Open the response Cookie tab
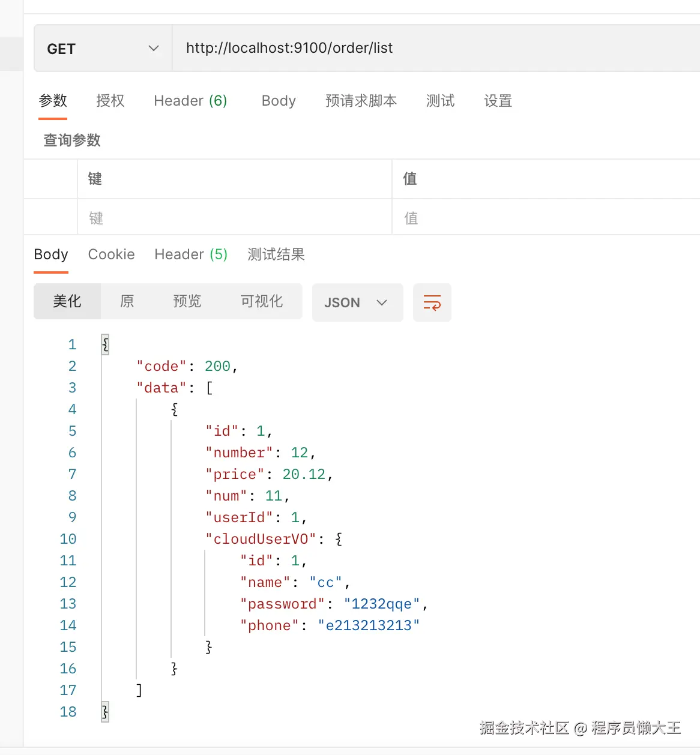 pos(112,254)
